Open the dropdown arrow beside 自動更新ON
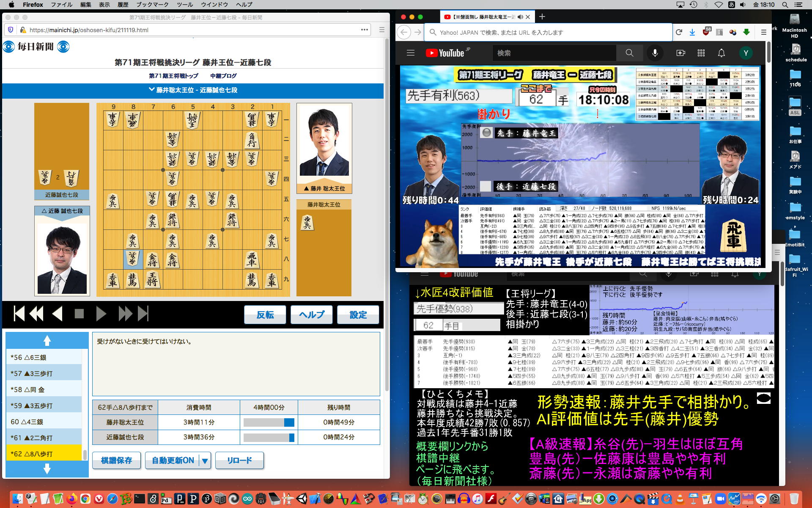The height and width of the screenshot is (508, 812). point(205,461)
